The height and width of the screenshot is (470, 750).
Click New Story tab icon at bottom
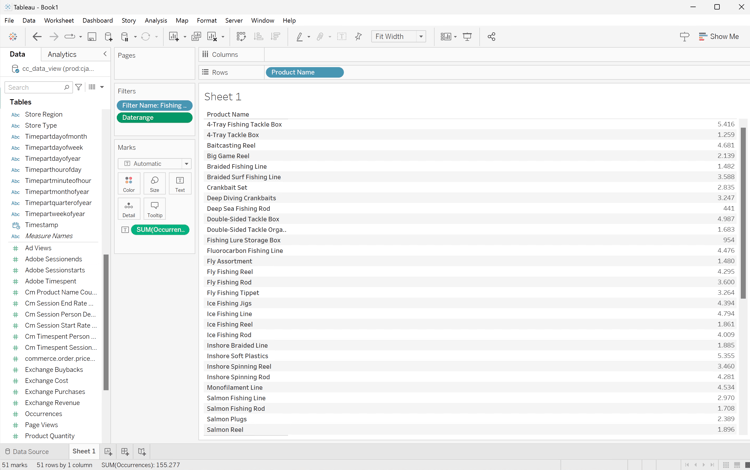[142, 451]
